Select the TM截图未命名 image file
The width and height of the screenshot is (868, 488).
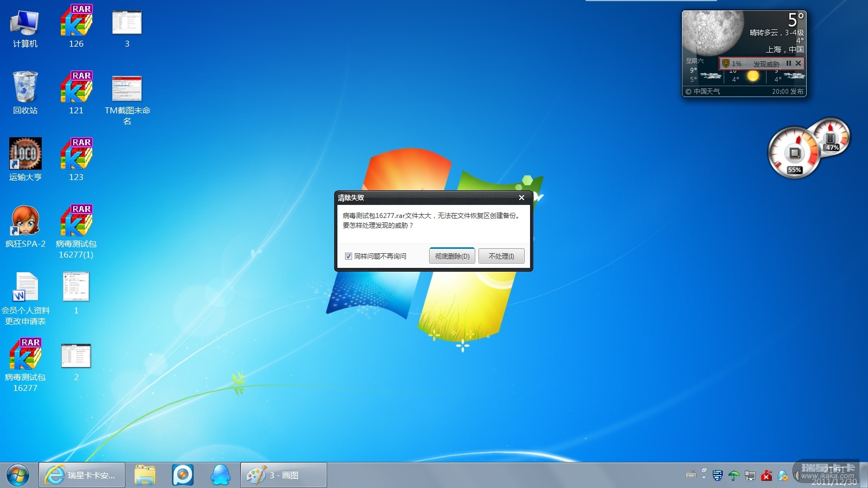click(127, 99)
